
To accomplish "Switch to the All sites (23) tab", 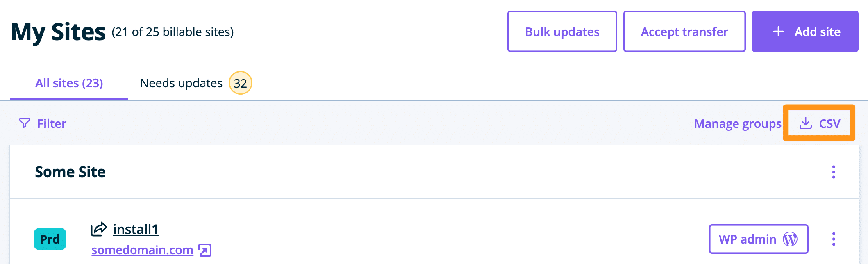I will pyautogui.click(x=69, y=83).
